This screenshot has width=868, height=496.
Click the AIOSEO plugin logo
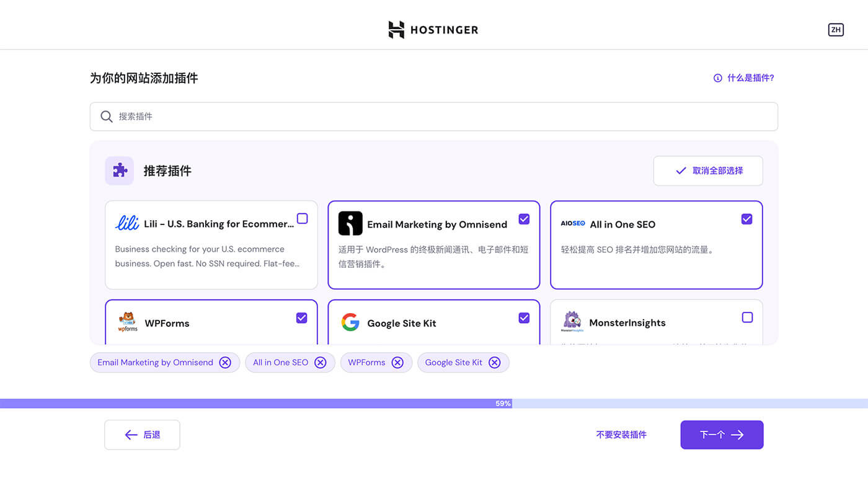(573, 223)
